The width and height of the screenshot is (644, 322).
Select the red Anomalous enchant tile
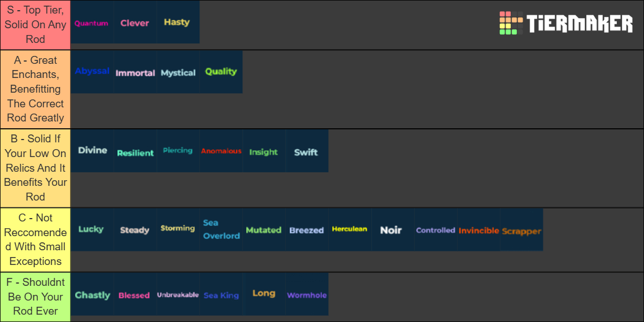click(221, 151)
